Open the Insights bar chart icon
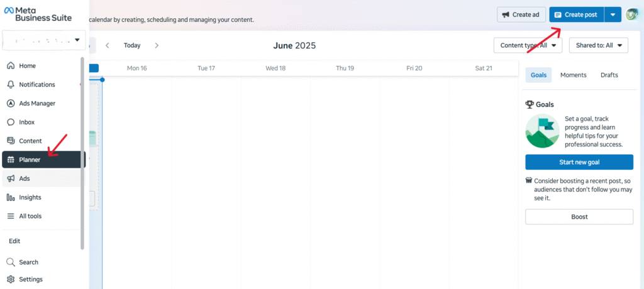The height and width of the screenshot is (289, 644). pyautogui.click(x=11, y=198)
